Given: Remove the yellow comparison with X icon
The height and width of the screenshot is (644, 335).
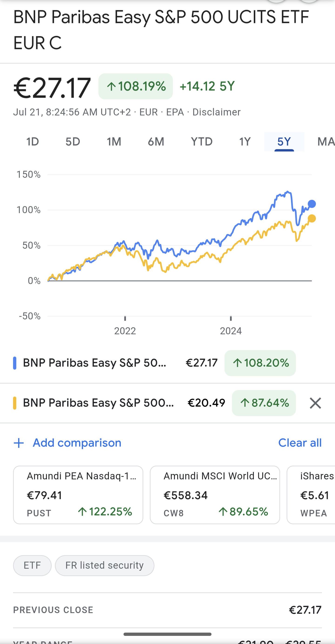Looking at the screenshot, I should click(x=315, y=403).
